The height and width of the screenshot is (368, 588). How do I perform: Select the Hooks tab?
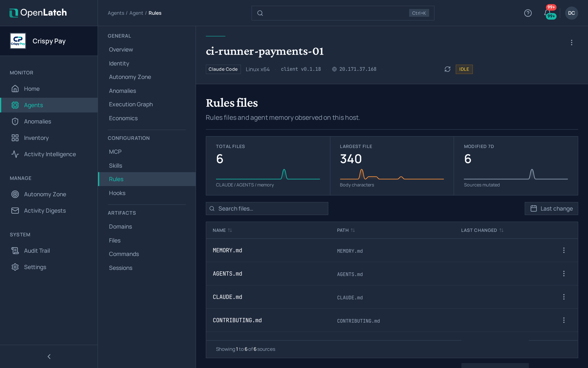point(147,193)
